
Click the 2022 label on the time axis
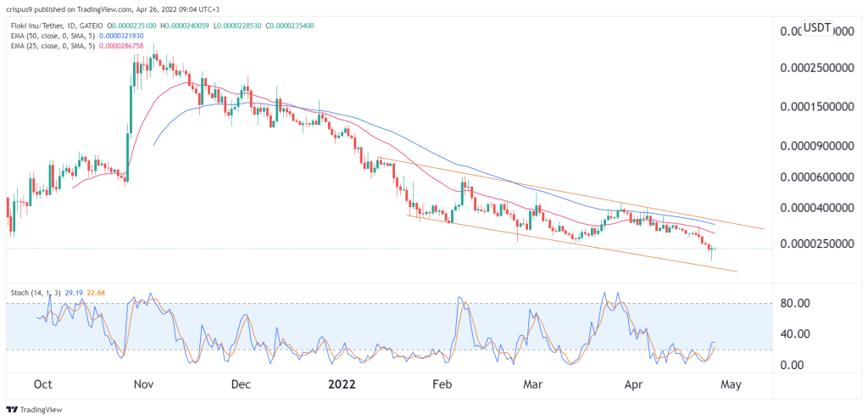tap(341, 384)
